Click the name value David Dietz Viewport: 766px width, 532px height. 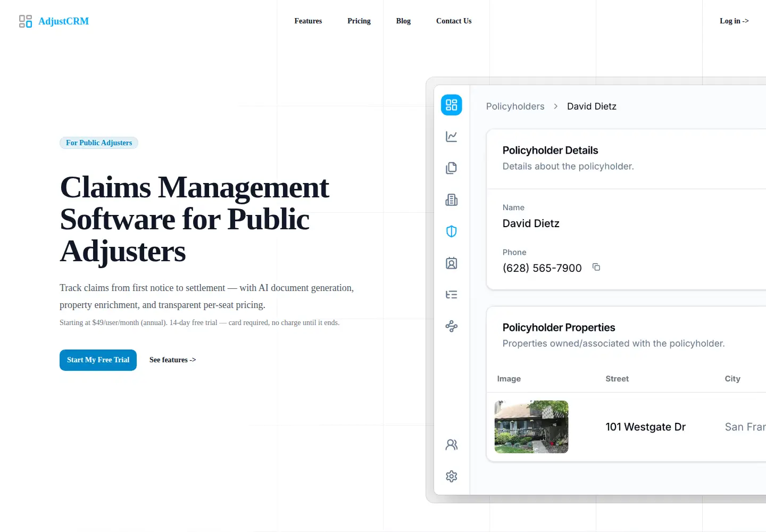[x=531, y=223]
